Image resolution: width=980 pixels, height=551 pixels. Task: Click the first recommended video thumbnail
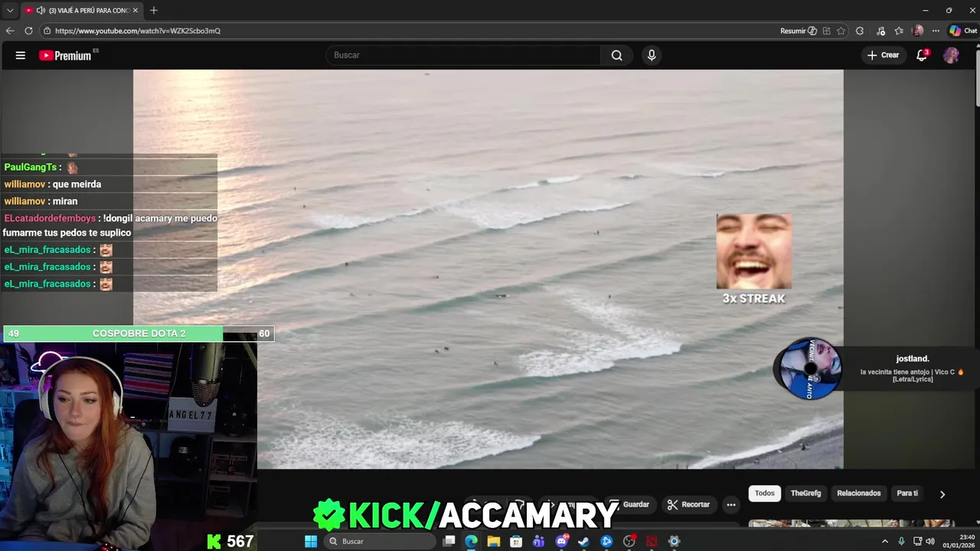click(850, 523)
